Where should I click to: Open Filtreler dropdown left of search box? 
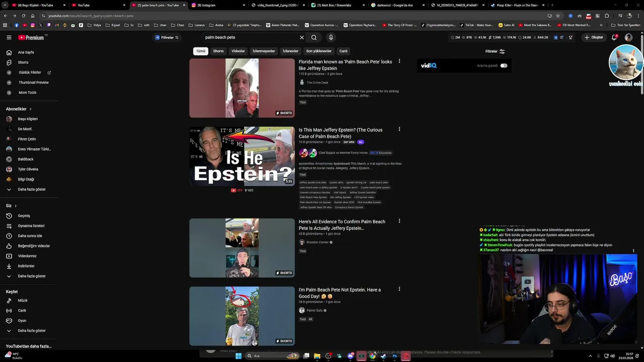(x=167, y=37)
